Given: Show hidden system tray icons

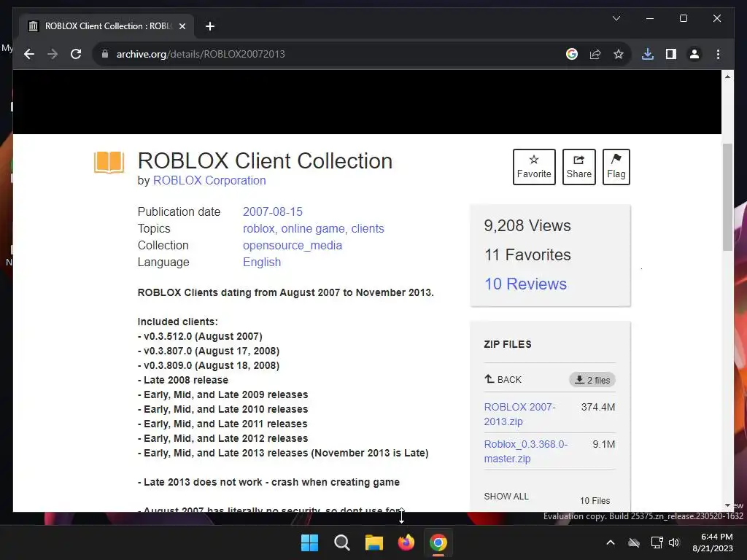Looking at the screenshot, I should (611, 542).
